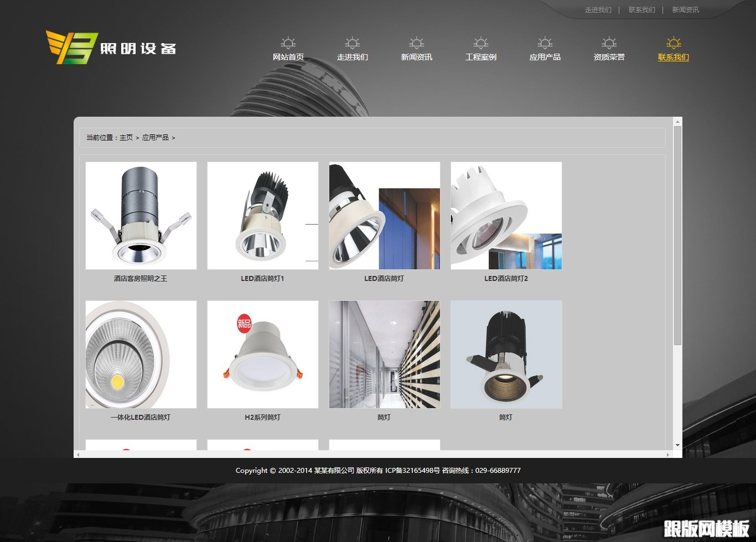
Task: Open the corridor photo thumbnail labeled 筒灯
Action: pos(385,355)
